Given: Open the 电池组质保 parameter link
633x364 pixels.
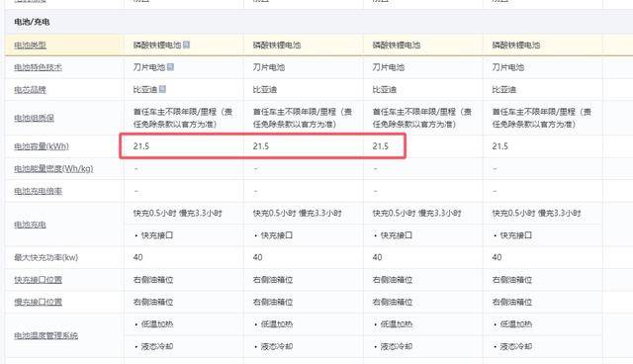Looking at the screenshot, I should click(x=34, y=118).
